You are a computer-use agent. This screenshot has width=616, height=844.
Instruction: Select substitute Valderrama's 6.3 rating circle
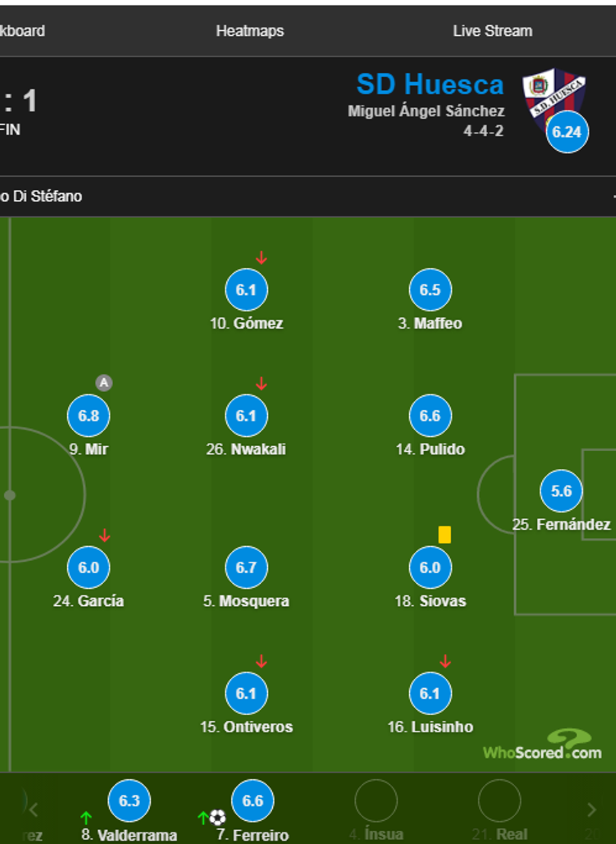129,801
